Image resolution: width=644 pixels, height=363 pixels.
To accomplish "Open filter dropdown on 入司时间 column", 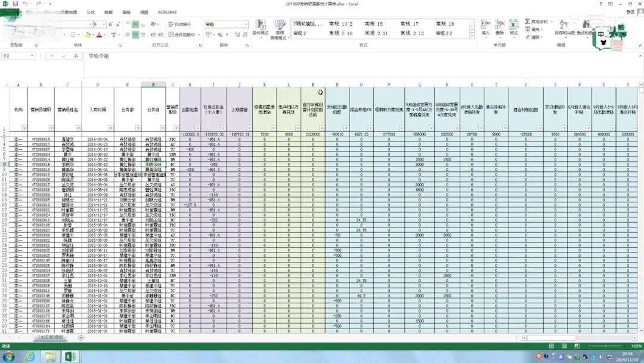I will tap(111, 128).
